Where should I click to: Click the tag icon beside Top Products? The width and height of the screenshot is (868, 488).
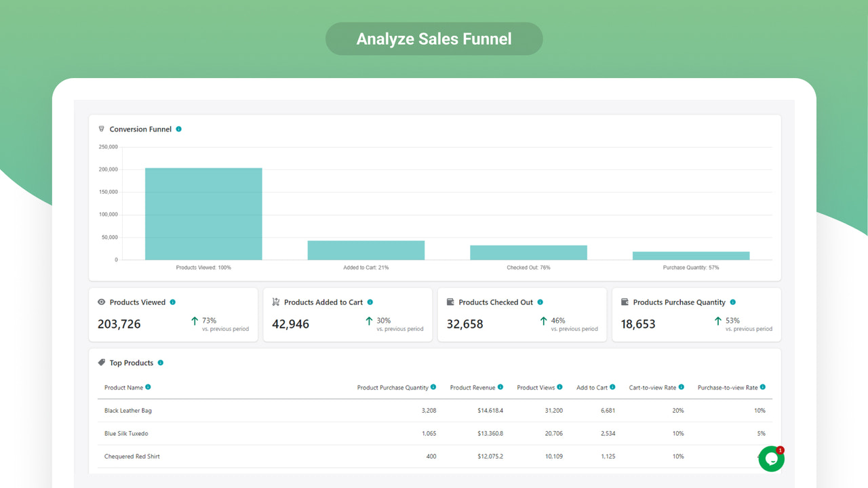point(100,362)
